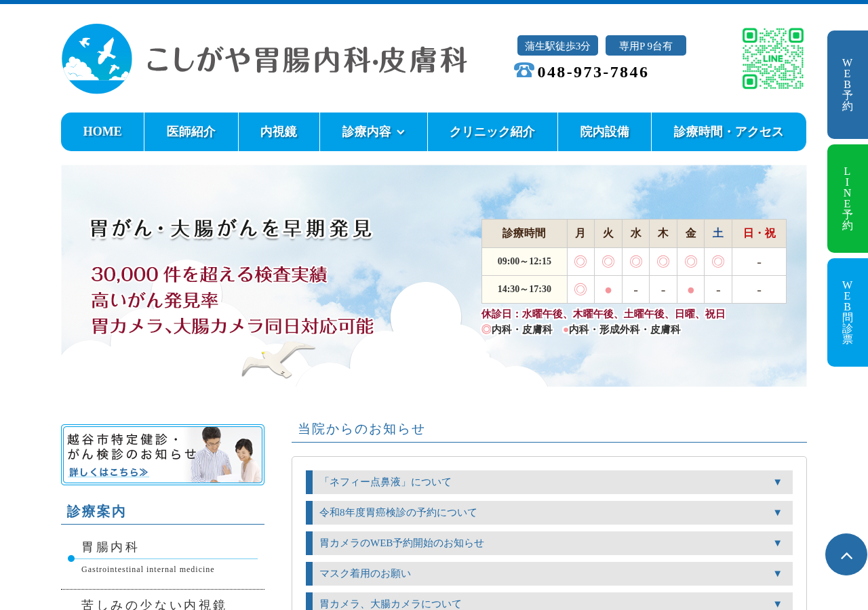Click the WEB予約 side button
The image size is (868, 610).
pos(848,85)
